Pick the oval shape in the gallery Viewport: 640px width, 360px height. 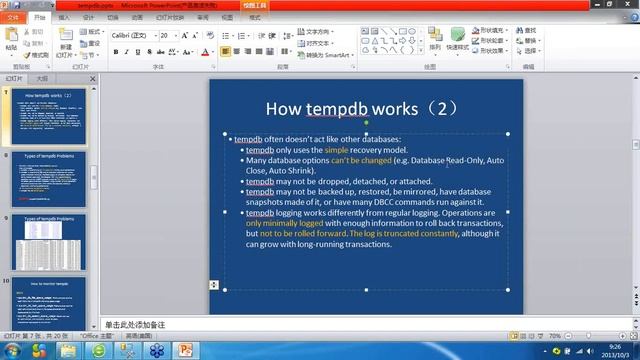[412, 31]
